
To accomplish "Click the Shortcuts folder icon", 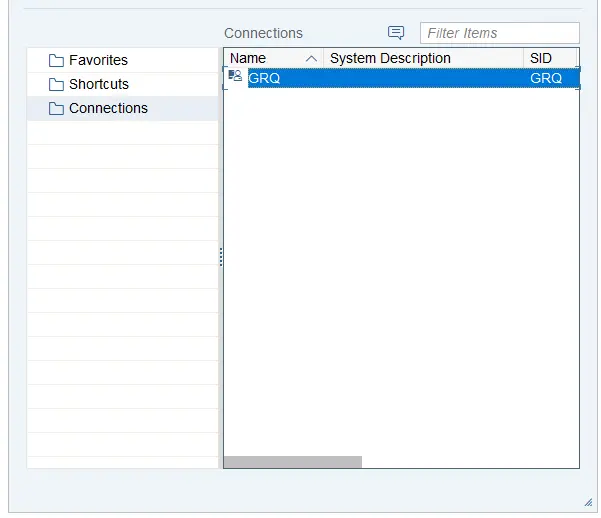I will [56, 84].
